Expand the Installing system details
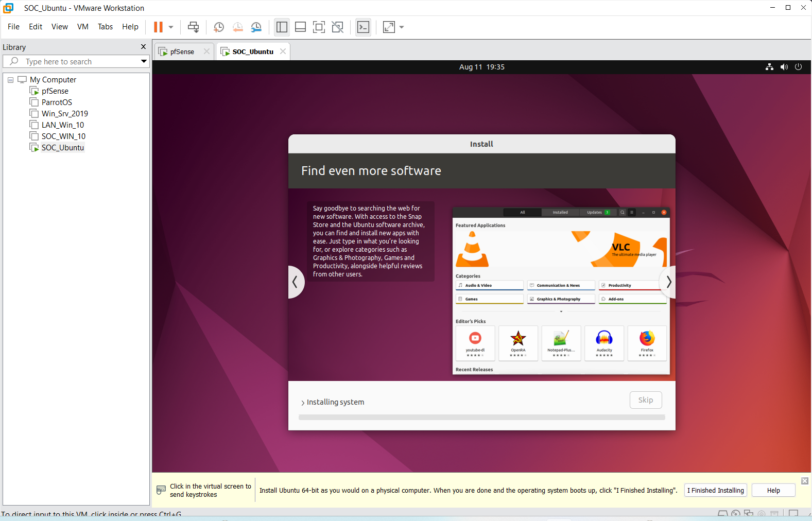The width and height of the screenshot is (812, 521). (x=303, y=403)
